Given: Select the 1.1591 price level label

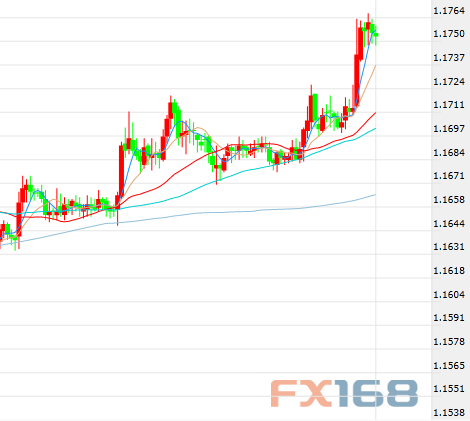Looking at the screenshot, I should 449,317.
